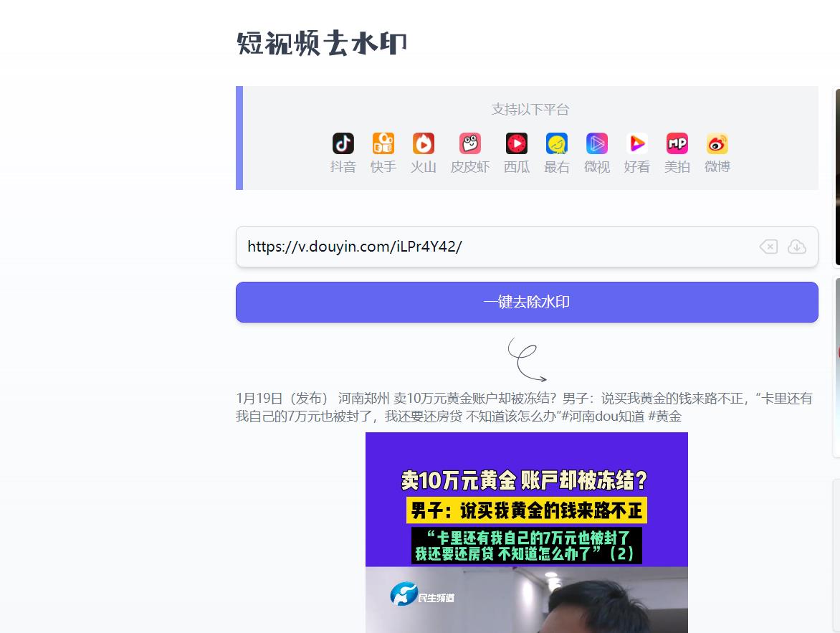Click the #河南dou知道 hashtag text

(x=601, y=416)
